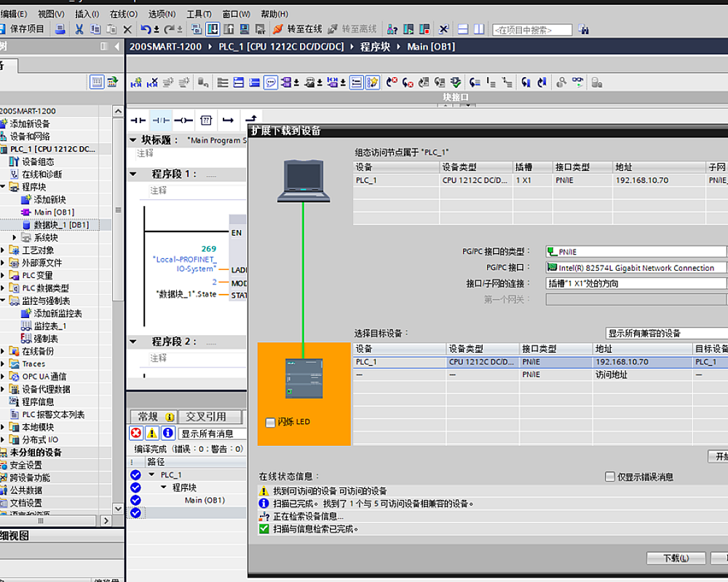This screenshot has width=728, height=582.
Task: Click the cut scissors icon
Action: pos(79,29)
